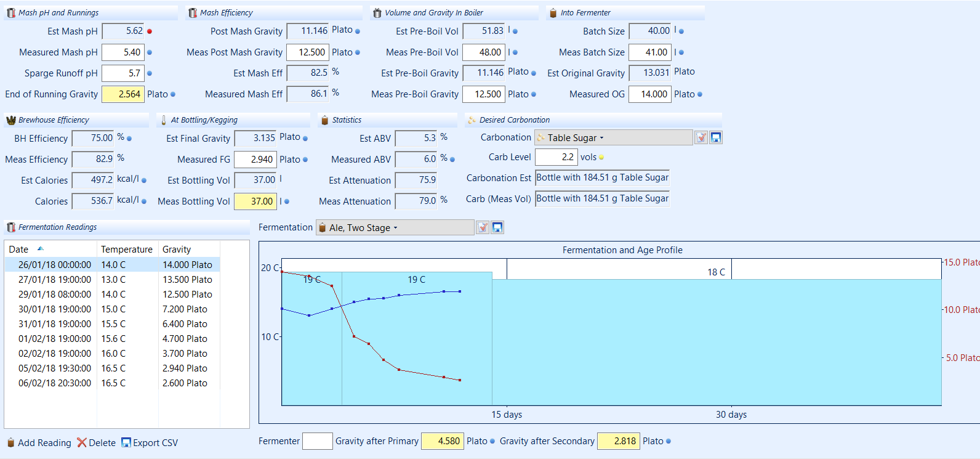
Task: Click the checkmark edit icon beside Carbonation dropdown
Action: point(701,137)
